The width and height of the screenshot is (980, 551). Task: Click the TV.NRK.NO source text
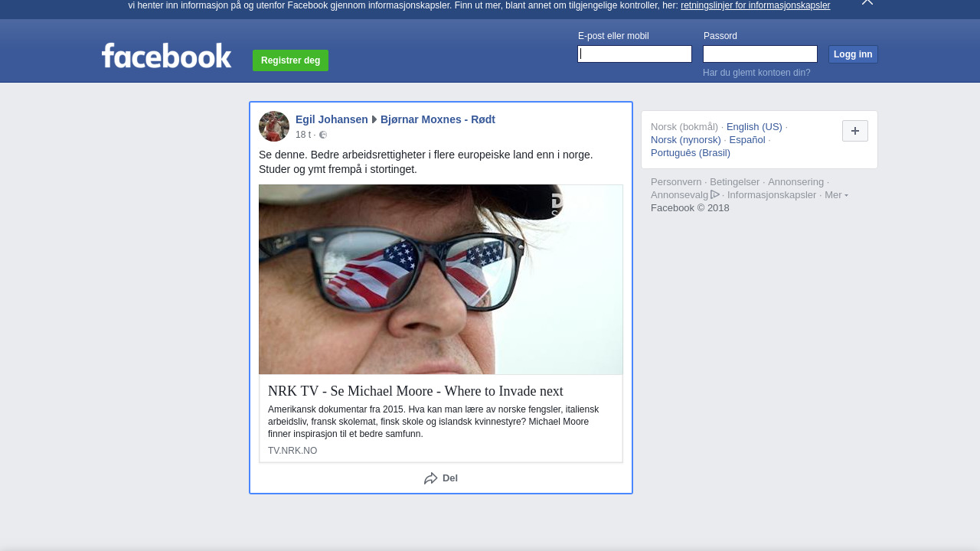point(292,451)
